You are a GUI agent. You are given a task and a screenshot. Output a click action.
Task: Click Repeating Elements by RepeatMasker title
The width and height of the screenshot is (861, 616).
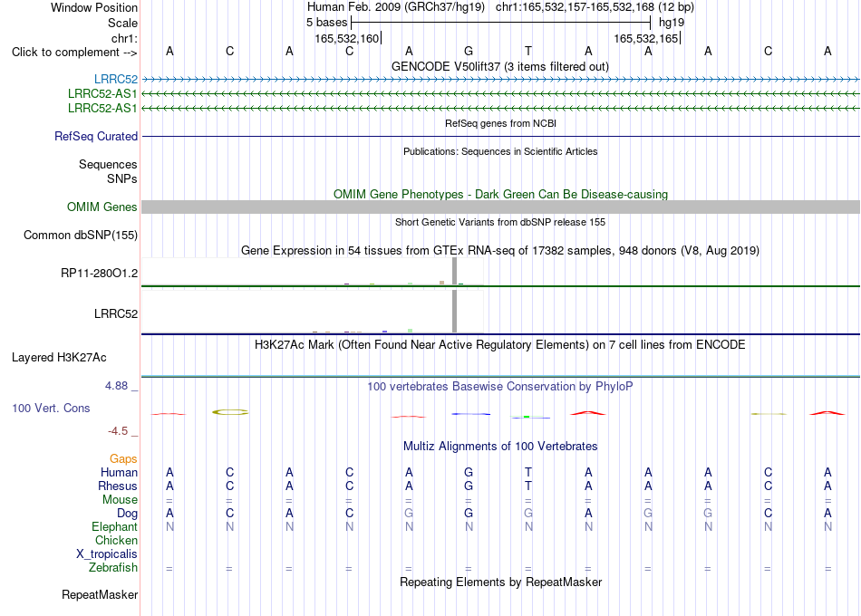pyautogui.click(x=501, y=582)
